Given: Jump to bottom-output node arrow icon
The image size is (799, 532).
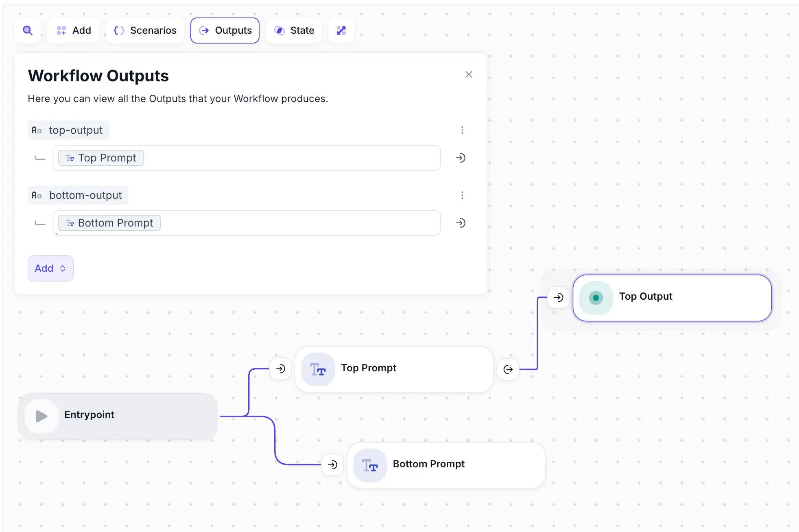Looking at the screenshot, I should coord(461,223).
